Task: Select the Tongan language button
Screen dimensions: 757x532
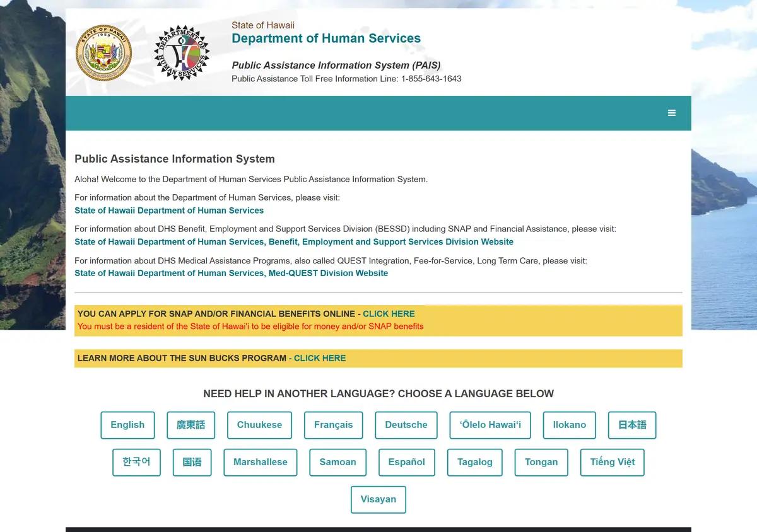Action: [541, 462]
